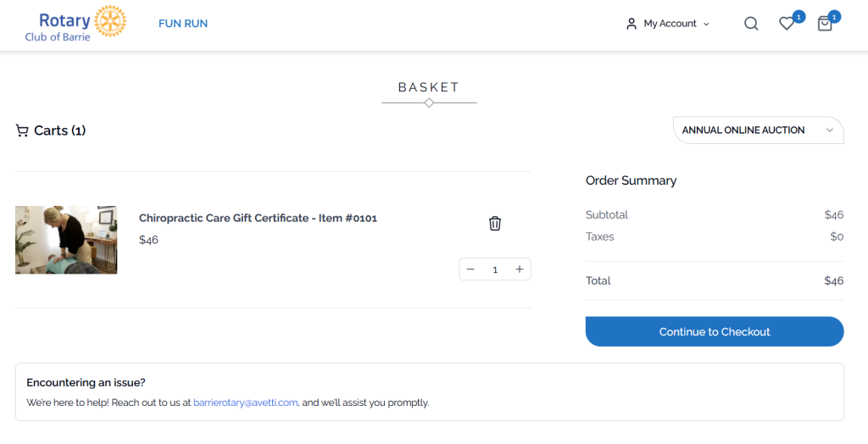
Task: Open the shopping basket icon in header
Action: coord(824,24)
